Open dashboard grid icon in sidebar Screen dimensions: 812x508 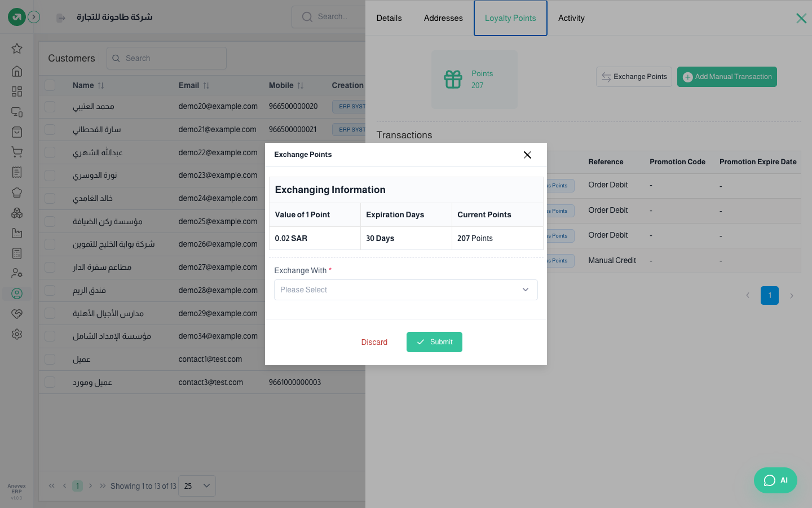click(17, 91)
